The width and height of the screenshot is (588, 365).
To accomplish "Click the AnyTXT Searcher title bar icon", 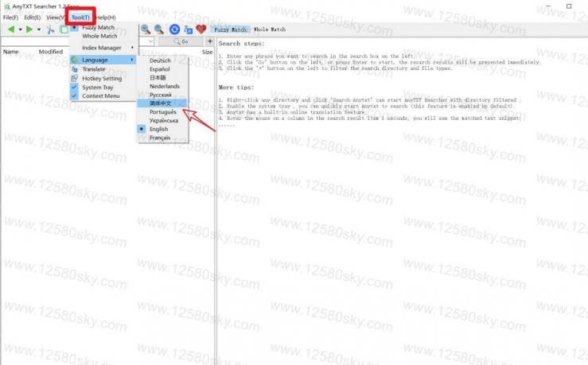I will click(x=6, y=6).
